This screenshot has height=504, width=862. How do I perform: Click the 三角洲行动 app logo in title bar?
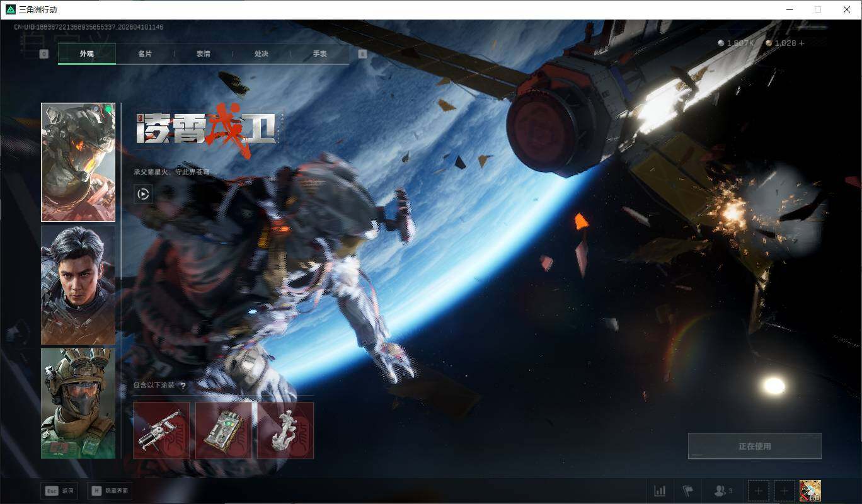point(11,9)
